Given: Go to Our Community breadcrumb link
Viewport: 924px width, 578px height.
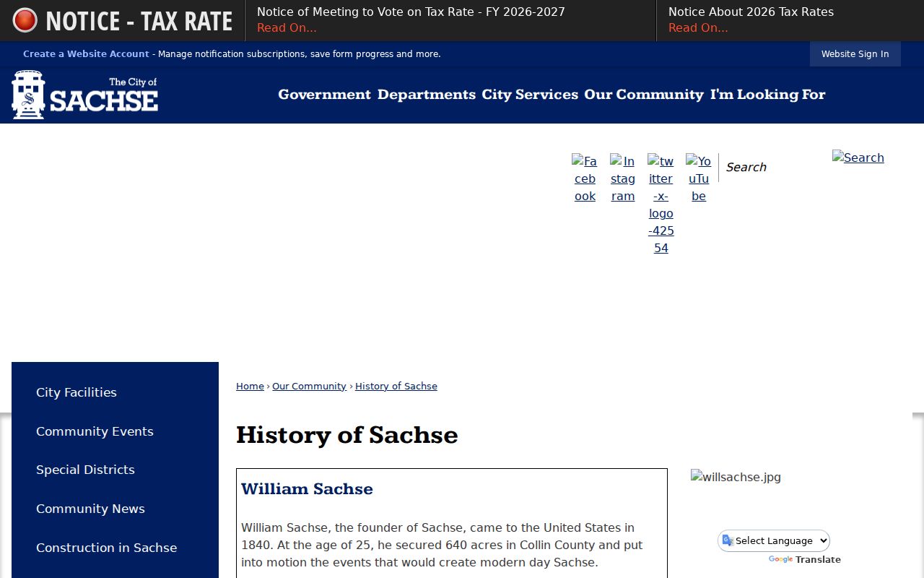Looking at the screenshot, I should click(309, 387).
